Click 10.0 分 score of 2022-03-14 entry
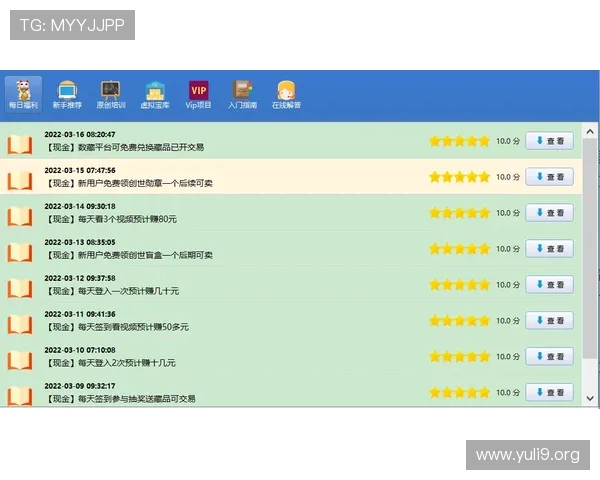The width and height of the screenshot is (600, 480). [508, 213]
